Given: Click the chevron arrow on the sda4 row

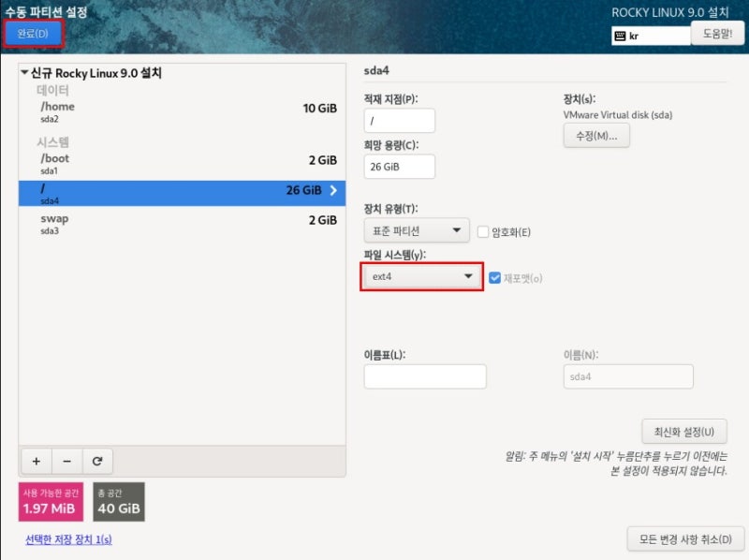Looking at the screenshot, I should click(x=333, y=190).
